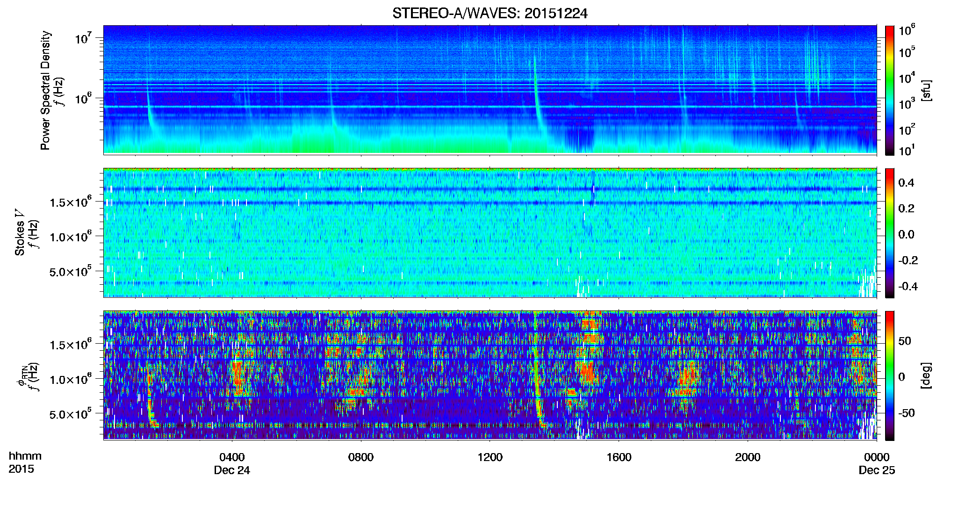Viewport: 980px width, 505px height.
Task: Click the [sfu] color bar unit label
Action: (926, 90)
